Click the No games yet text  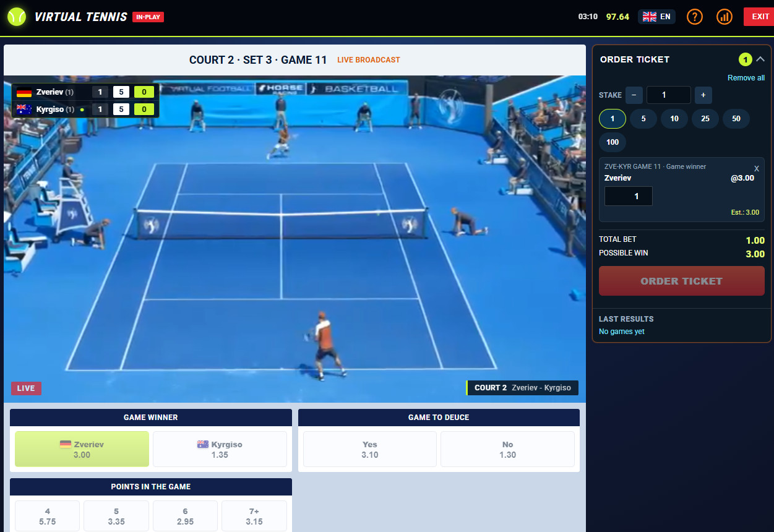click(x=622, y=332)
